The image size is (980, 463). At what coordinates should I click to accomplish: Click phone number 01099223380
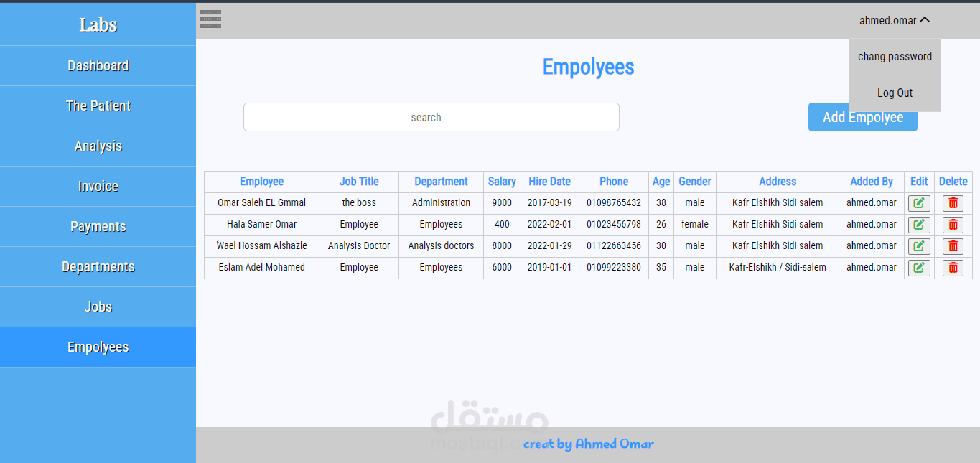(614, 268)
